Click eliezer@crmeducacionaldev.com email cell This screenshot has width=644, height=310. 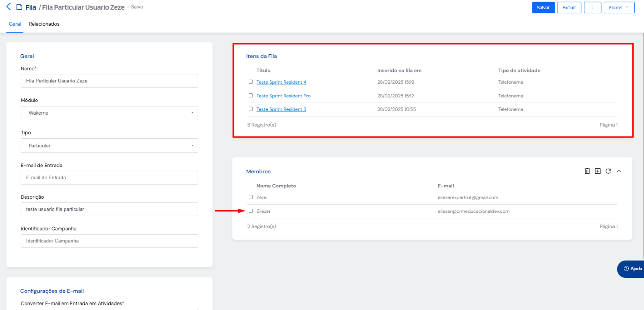[x=474, y=211]
